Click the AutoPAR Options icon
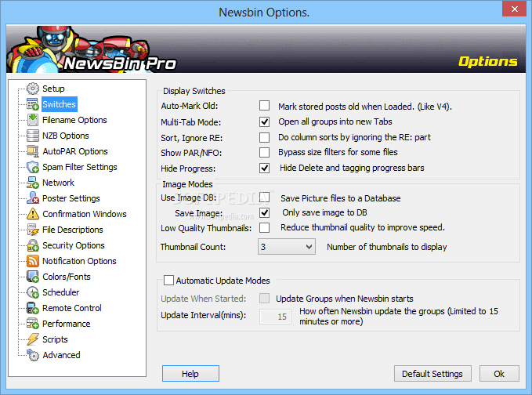 coord(33,151)
